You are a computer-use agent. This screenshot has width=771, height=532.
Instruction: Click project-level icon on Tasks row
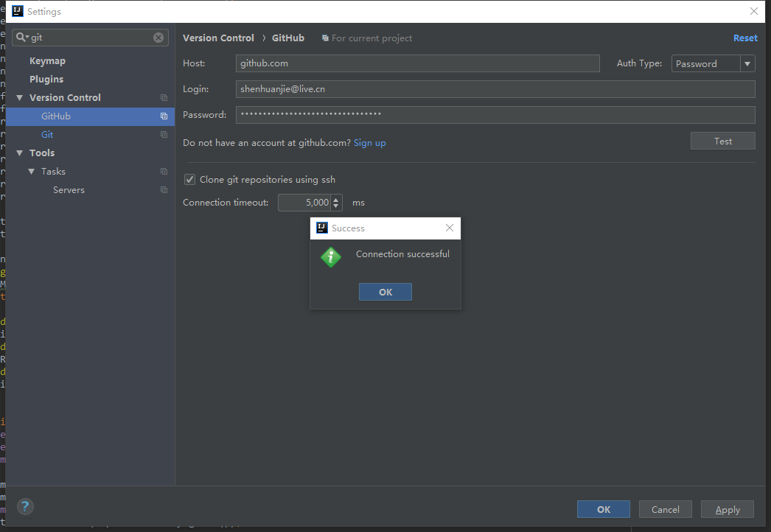point(164,172)
